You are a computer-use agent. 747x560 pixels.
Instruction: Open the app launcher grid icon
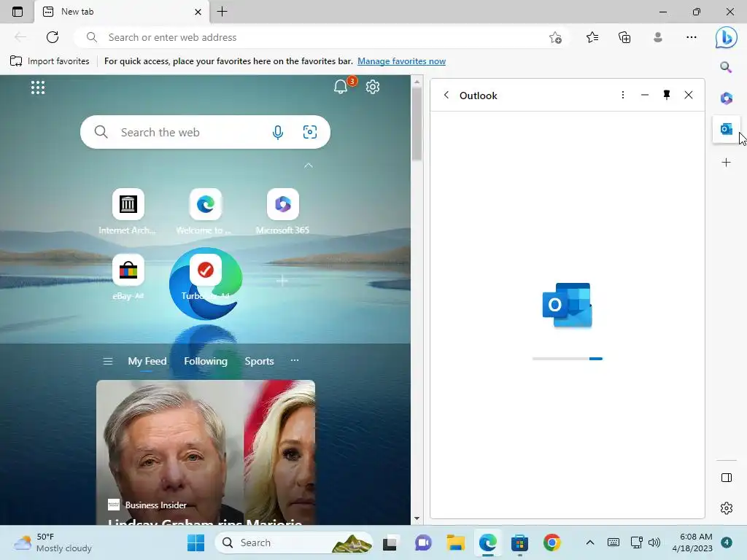(38, 87)
